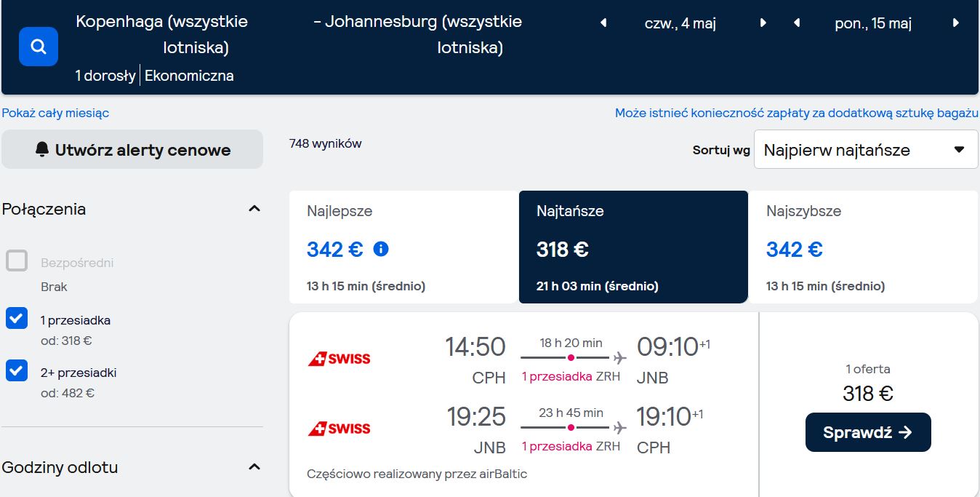This screenshot has width=980, height=497.
Task: Go to previous departure date arrow
Action: pyautogui.click(x=603, y=23)
